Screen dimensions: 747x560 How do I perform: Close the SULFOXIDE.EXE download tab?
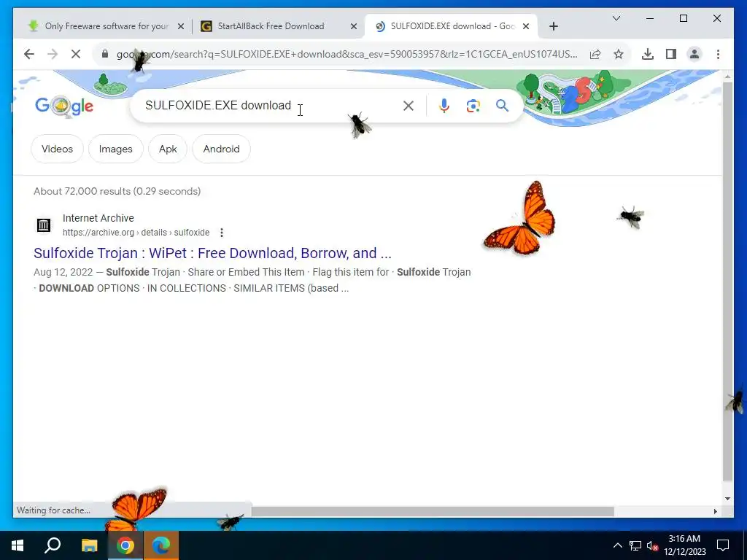526,26
